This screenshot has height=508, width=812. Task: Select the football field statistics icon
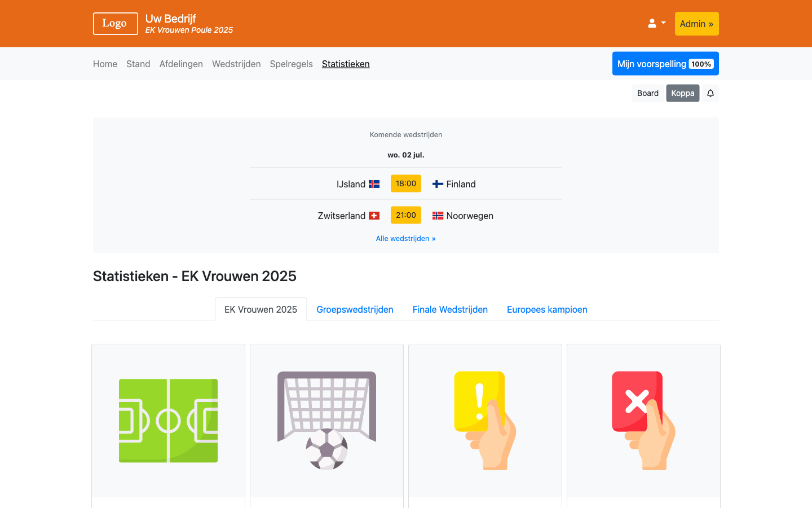pyautogui.click(x=167, y=421)
